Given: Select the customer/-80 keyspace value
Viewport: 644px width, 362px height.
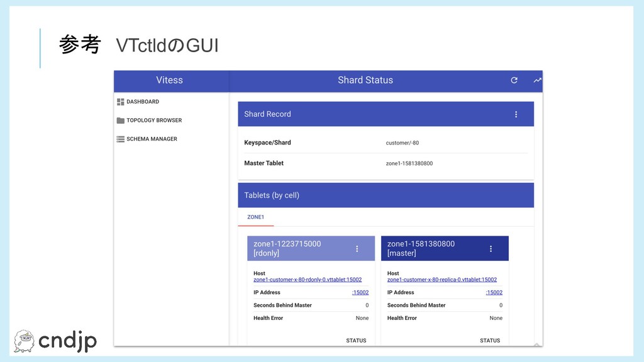Looking at the screenshot, I should coord(402,143).
